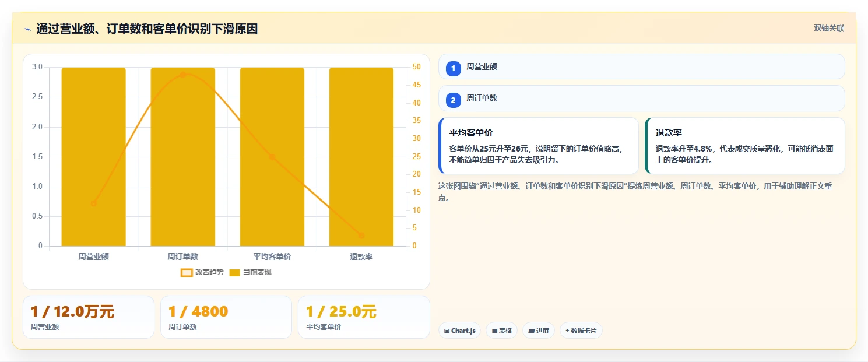
Task: Click the line point over 平均客单价
Action: (x=272, y=157)
